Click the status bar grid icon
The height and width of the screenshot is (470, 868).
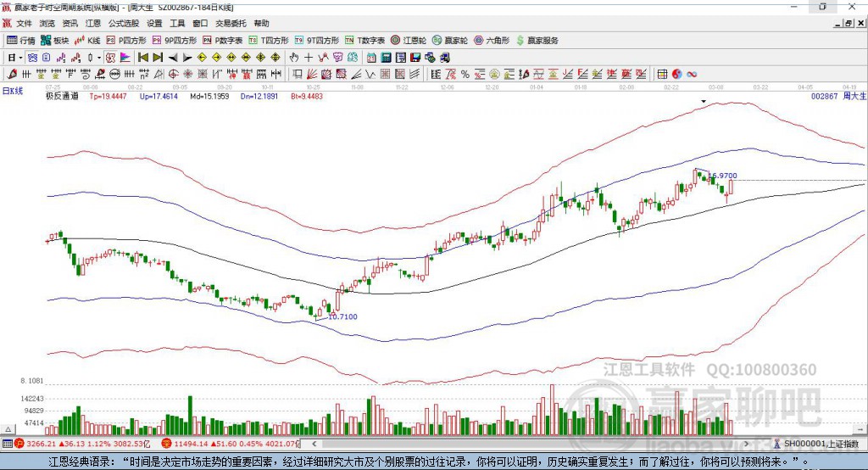[7, 444]
